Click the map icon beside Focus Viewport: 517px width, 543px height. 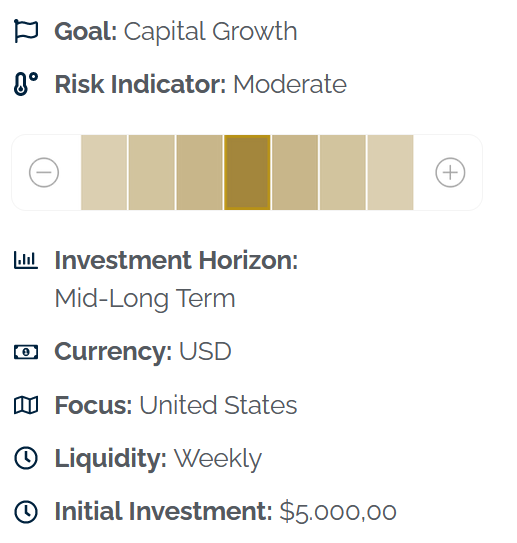click(x=26, y=405)
